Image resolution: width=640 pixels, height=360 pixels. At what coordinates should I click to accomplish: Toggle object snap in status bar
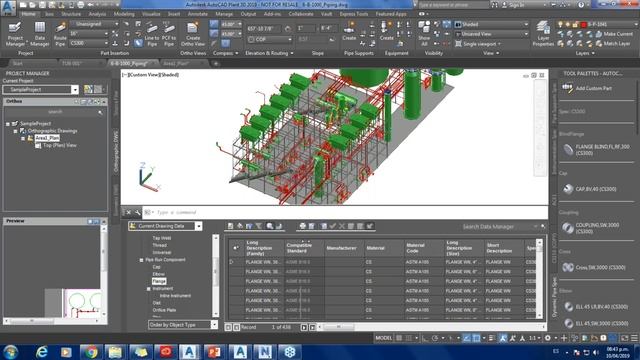coord(476,338)
